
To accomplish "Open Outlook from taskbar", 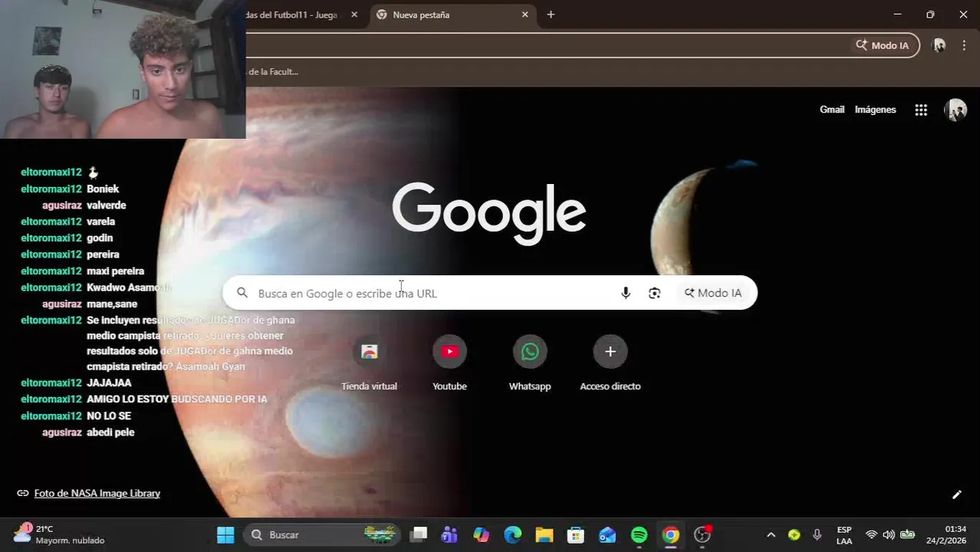I will (x=607, y=534).
